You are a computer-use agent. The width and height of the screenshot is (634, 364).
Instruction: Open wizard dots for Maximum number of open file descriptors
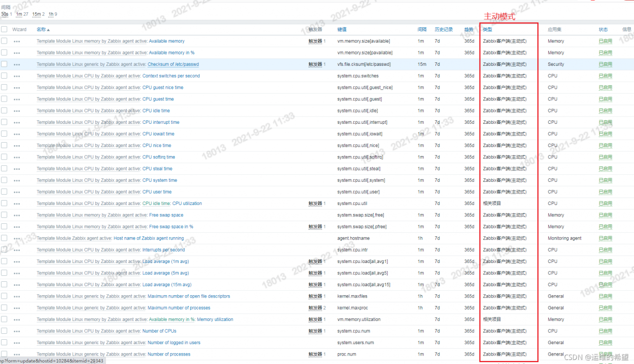[17, 297]
